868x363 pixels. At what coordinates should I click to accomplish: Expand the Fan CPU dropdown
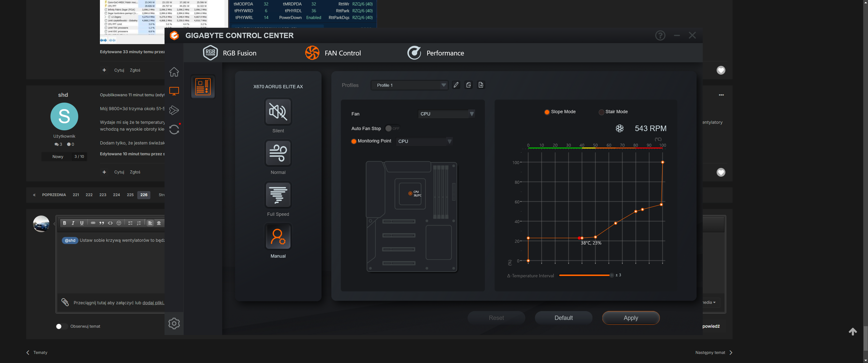(x=446, y=114)
